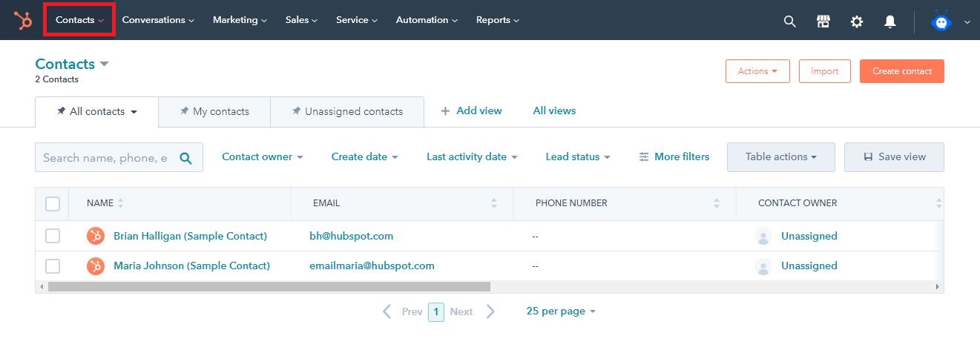This screenshot has height=356, width=980.
Task: Click the "2 Contacts" count text
Action: [x=57, y=79]
